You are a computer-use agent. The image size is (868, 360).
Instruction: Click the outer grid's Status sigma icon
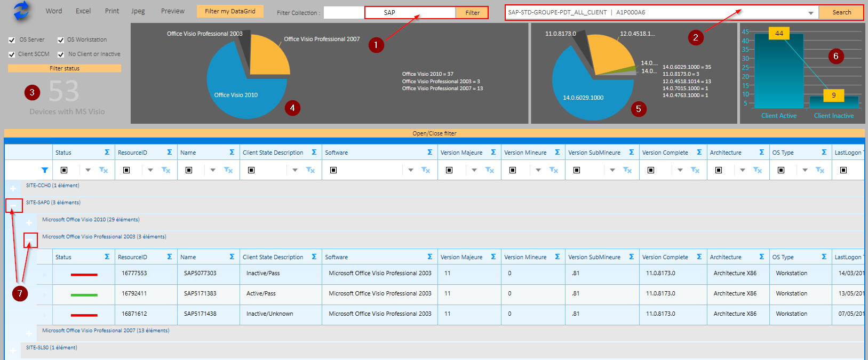coord(107,153)
